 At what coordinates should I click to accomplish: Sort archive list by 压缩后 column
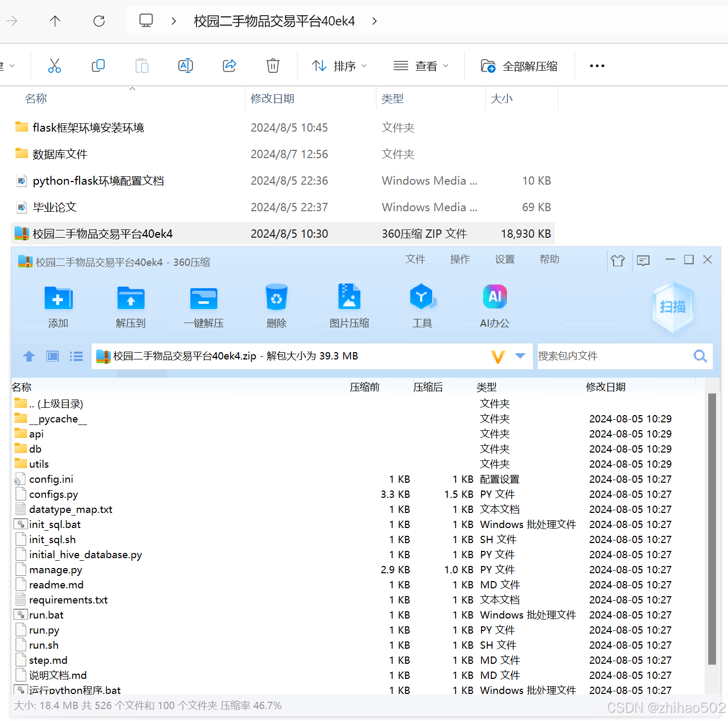click(x=428, y=387)
